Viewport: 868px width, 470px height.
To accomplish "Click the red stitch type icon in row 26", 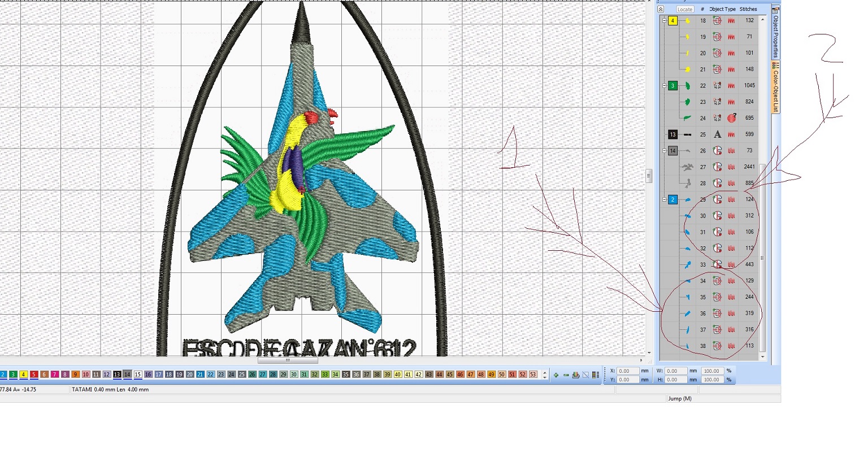I will click(x=731, y=151).
